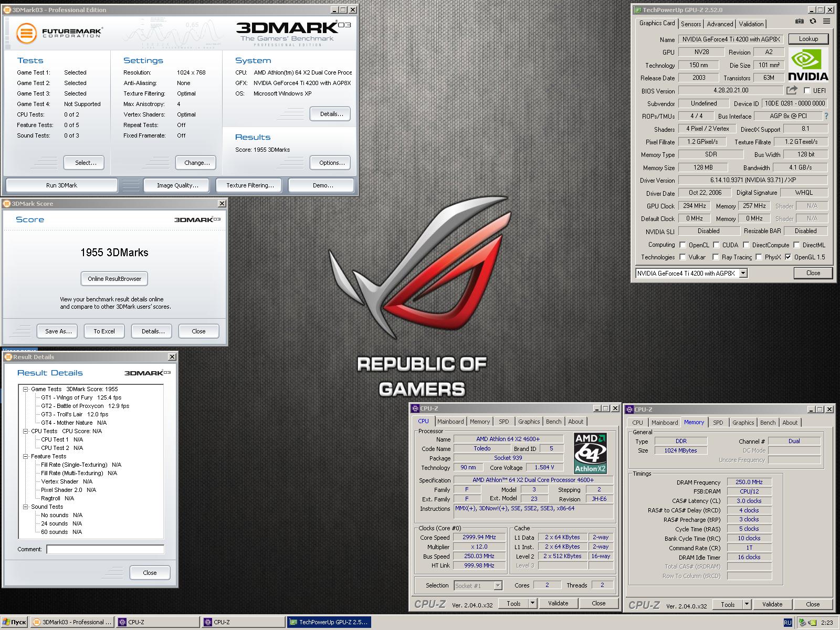Click Memory tab CPU-Z window title icon
The image size is (840, 630).
629,409
